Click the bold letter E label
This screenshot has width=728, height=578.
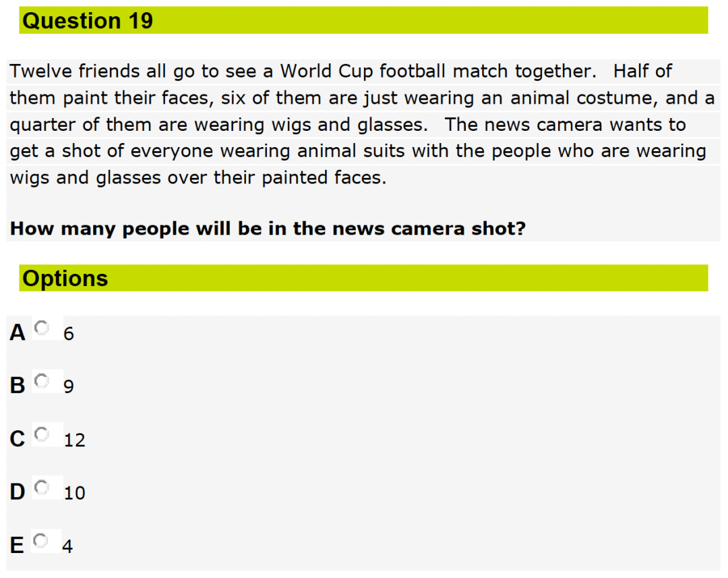point(17,546)
